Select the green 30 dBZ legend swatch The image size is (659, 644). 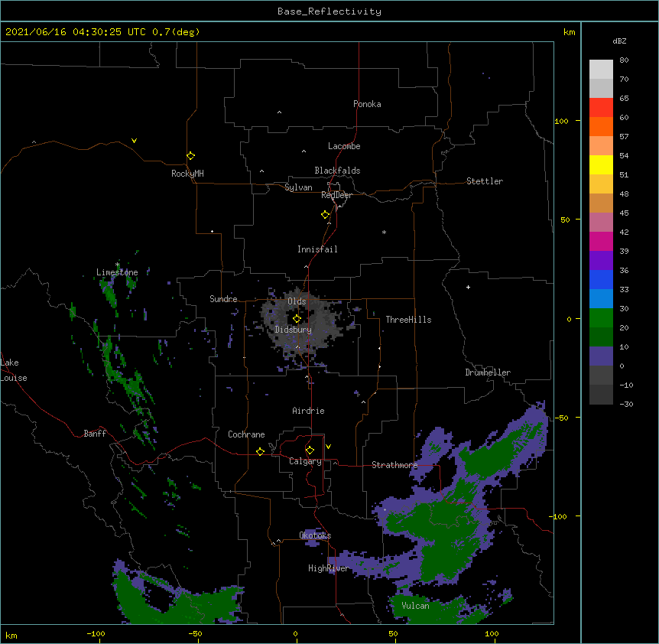(x=601, y=318)
